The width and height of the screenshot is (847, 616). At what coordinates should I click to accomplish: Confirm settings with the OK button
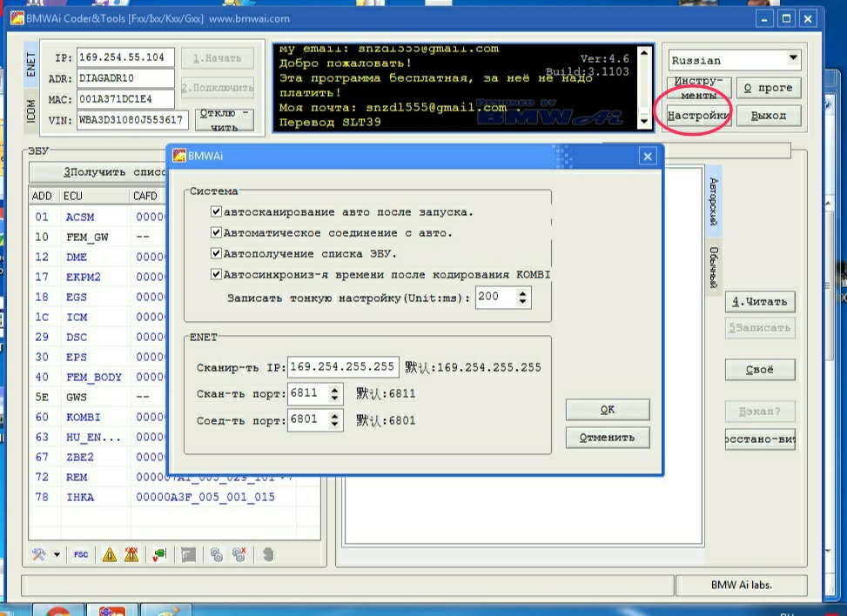(608, 410)
